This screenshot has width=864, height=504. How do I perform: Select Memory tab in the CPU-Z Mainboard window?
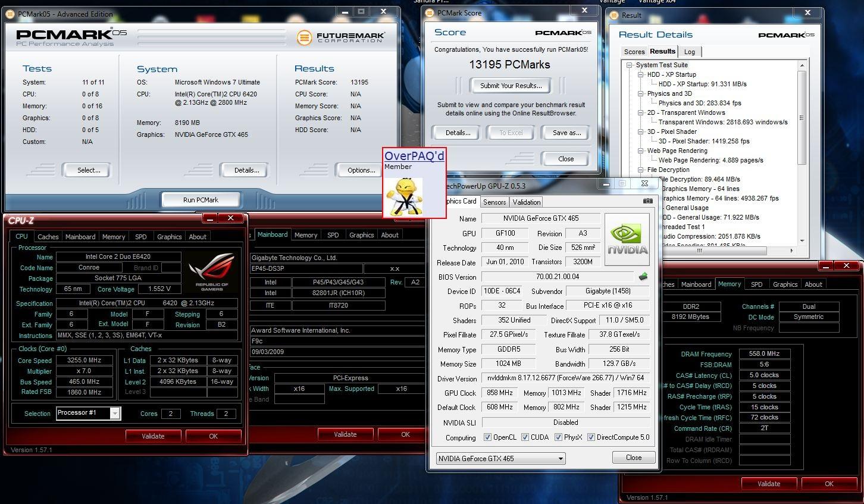pyautogui.click(x=306, y=235)
